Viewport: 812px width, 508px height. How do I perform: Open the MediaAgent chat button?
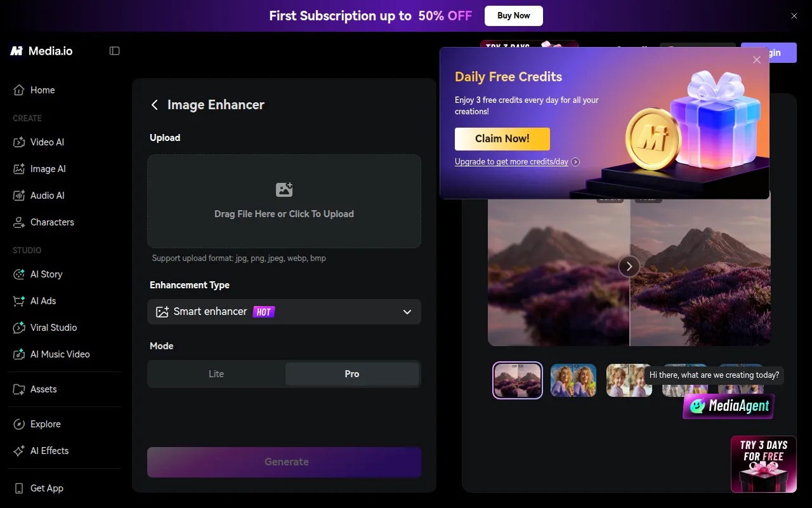729,406
